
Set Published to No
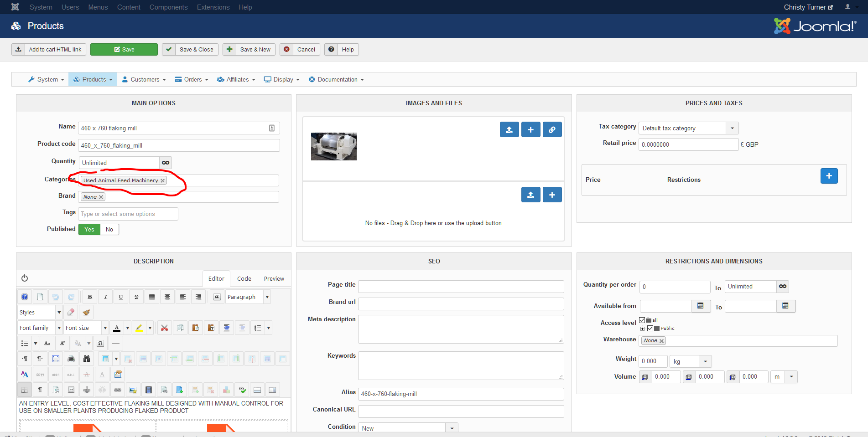pos(109,229)
